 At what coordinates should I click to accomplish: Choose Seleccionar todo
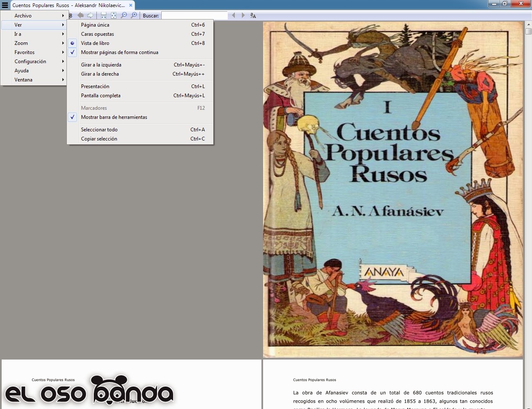click(x=140, y=130)
